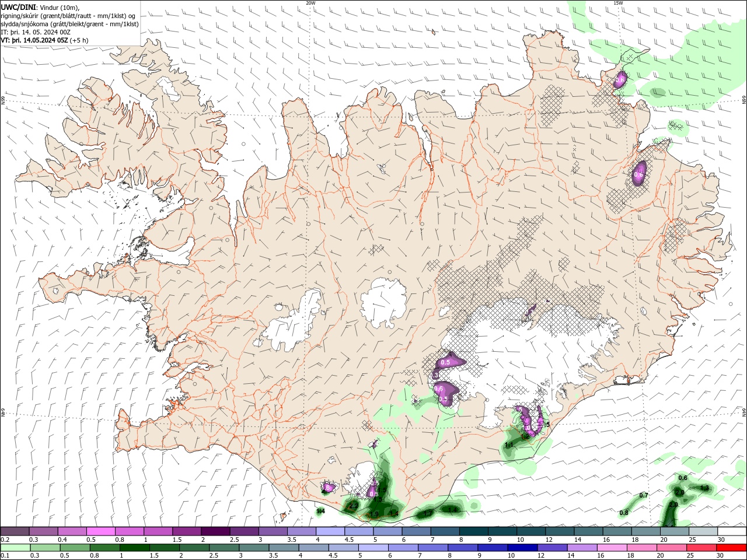The height and width of the screenshot is (560, 747).
Task: Pick upper legend swatch between 0.5 and 0.8
Action: [100, 531]
